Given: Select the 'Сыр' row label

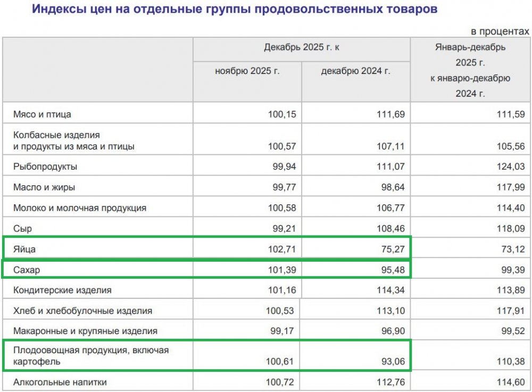Looking at the screenshot, I should click(x=23, y=229).
